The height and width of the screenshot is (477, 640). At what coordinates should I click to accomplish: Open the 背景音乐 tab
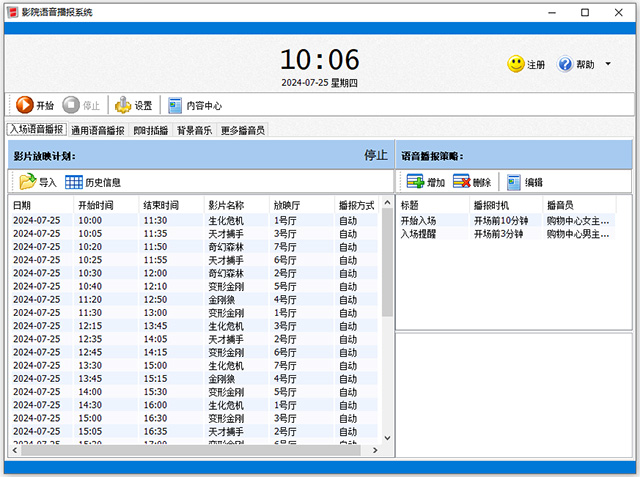click(194, 130)
